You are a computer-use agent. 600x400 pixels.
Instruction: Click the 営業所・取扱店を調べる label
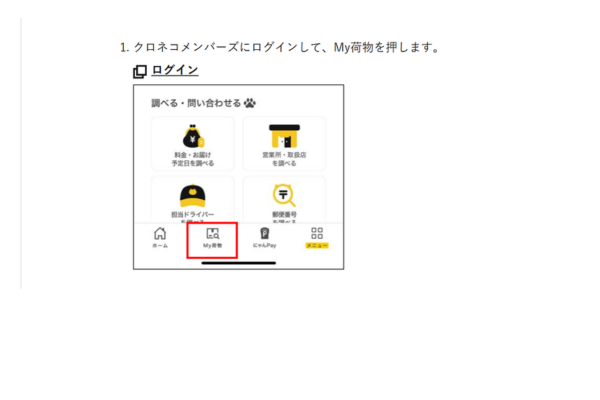tap(284, 159)
